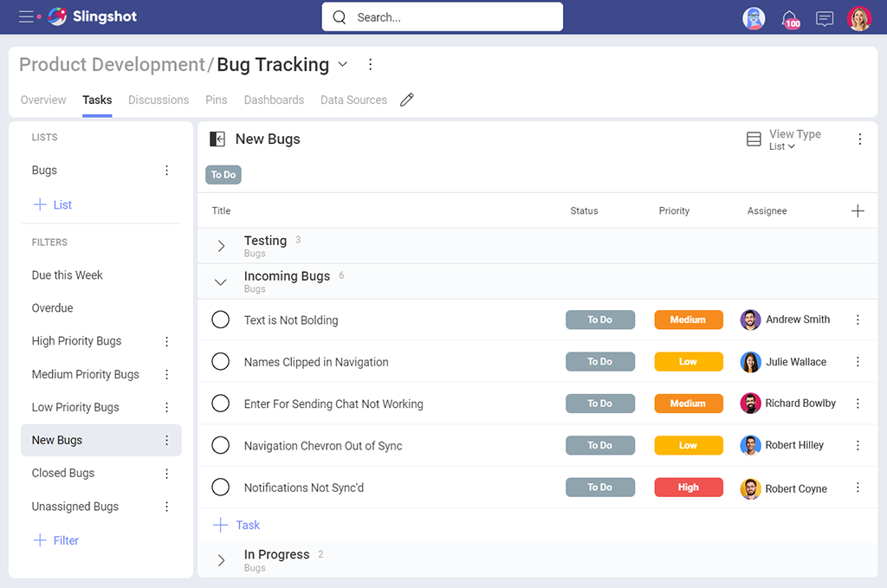This screenshot has width=887, height=588.
Task: Open options menu for Closed Bugs filter
Action: point(166,473)
